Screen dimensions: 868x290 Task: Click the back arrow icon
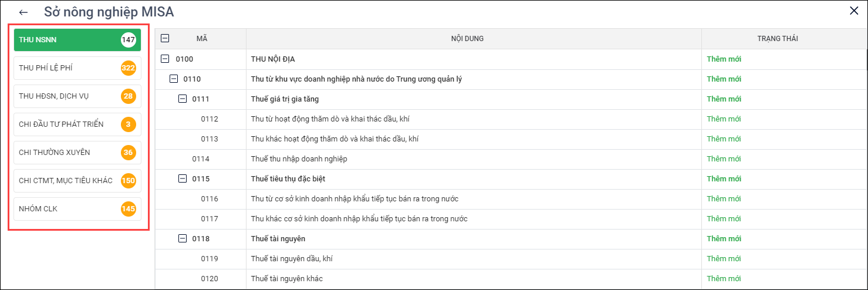(23, 12)
